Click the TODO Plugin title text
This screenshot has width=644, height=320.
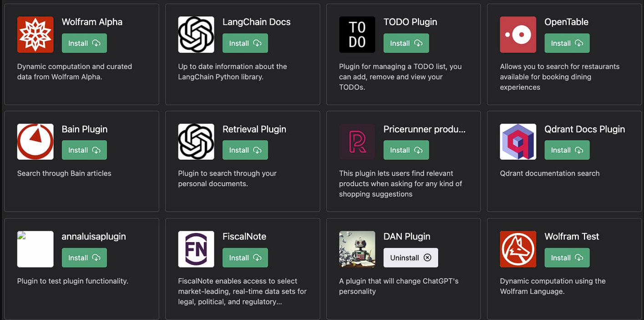(410, 22)
